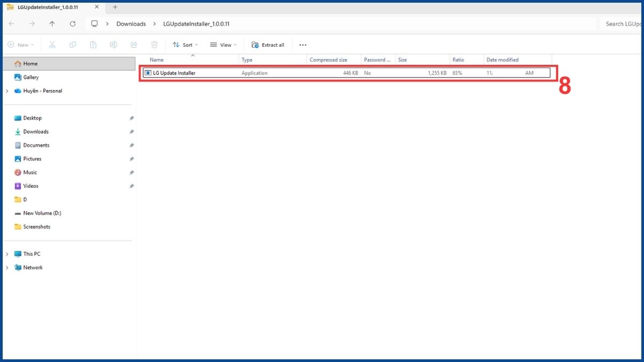Open Documents in the sidebar
644x362 pixels.
(x=36, y=145)
